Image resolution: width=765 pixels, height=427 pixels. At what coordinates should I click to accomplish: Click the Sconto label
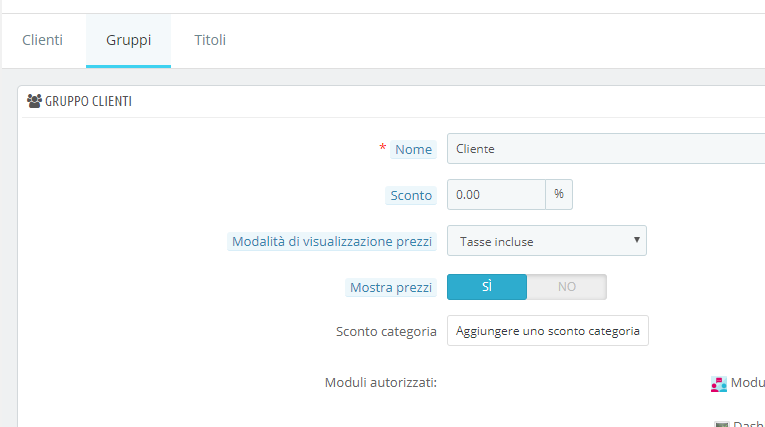[x=411, y=195]
